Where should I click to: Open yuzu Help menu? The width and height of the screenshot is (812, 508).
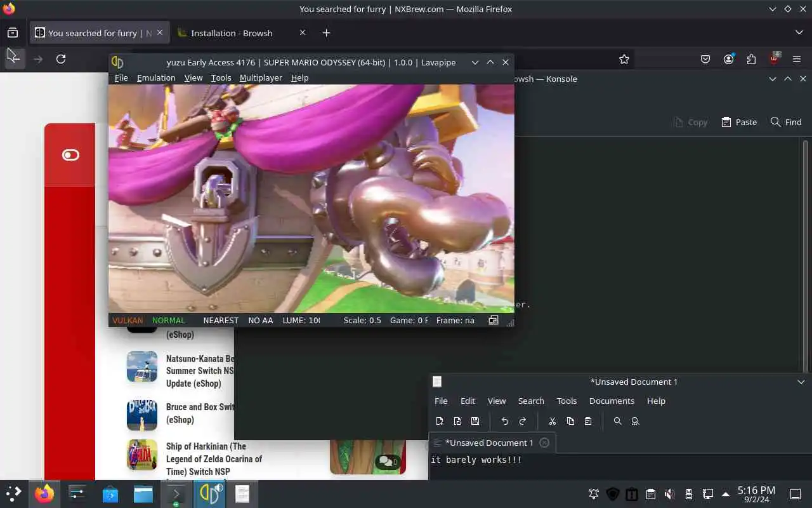[299, 77]
